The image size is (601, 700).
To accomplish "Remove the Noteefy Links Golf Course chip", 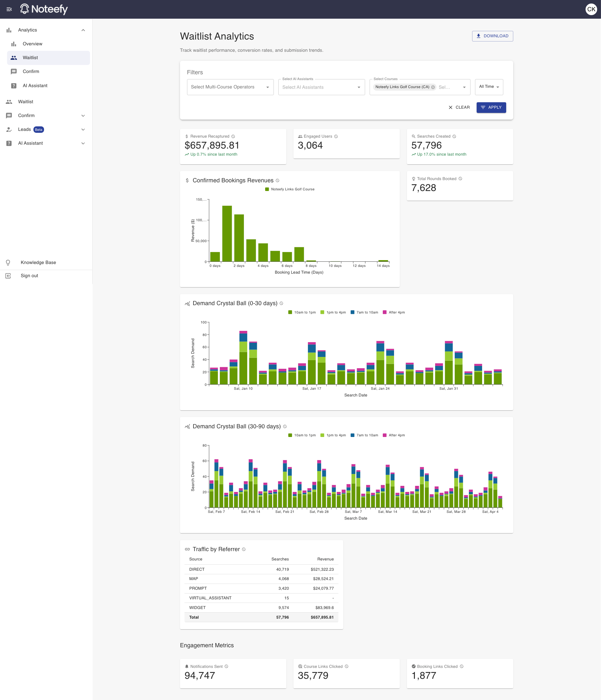I will pos(433,87).
